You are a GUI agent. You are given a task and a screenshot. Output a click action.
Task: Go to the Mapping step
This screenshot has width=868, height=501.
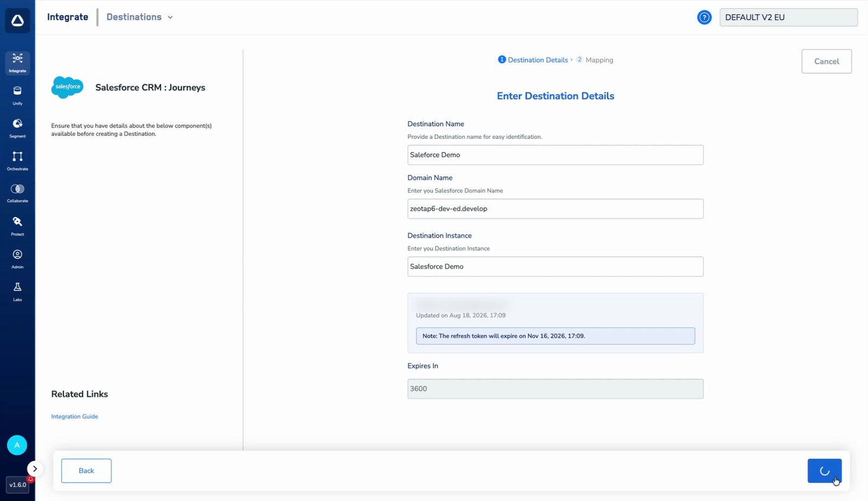pos(595,60)
